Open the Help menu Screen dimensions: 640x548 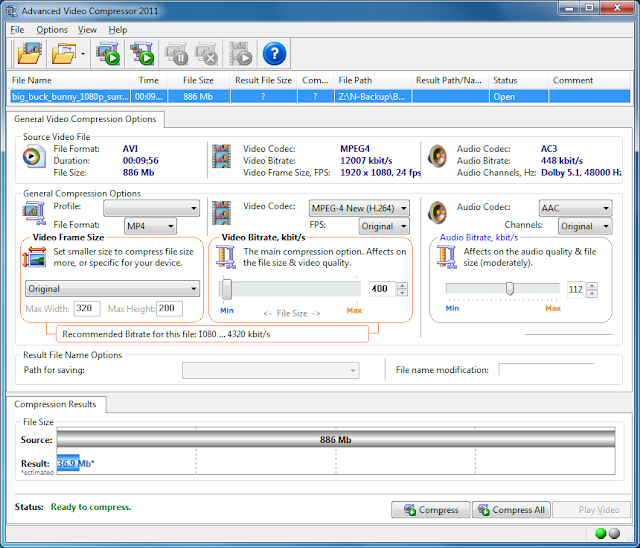(118, 30)
